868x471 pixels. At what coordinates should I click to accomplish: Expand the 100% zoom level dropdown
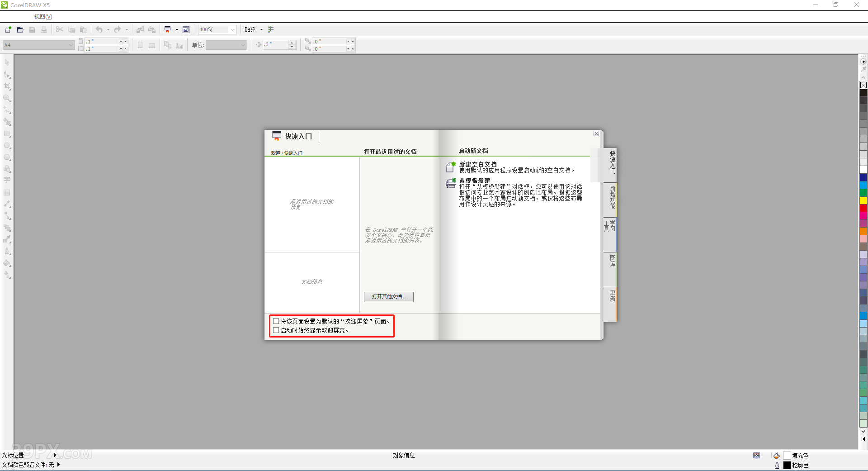coord(232,29)
